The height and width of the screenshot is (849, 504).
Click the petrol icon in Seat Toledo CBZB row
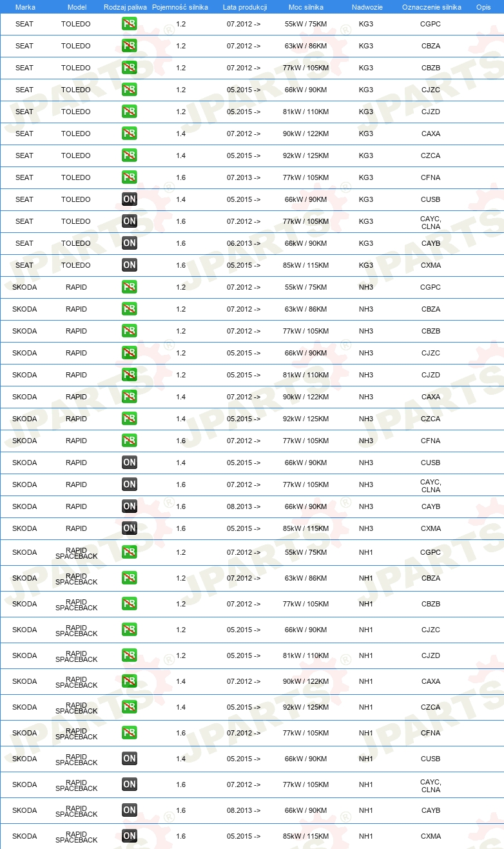130,68
